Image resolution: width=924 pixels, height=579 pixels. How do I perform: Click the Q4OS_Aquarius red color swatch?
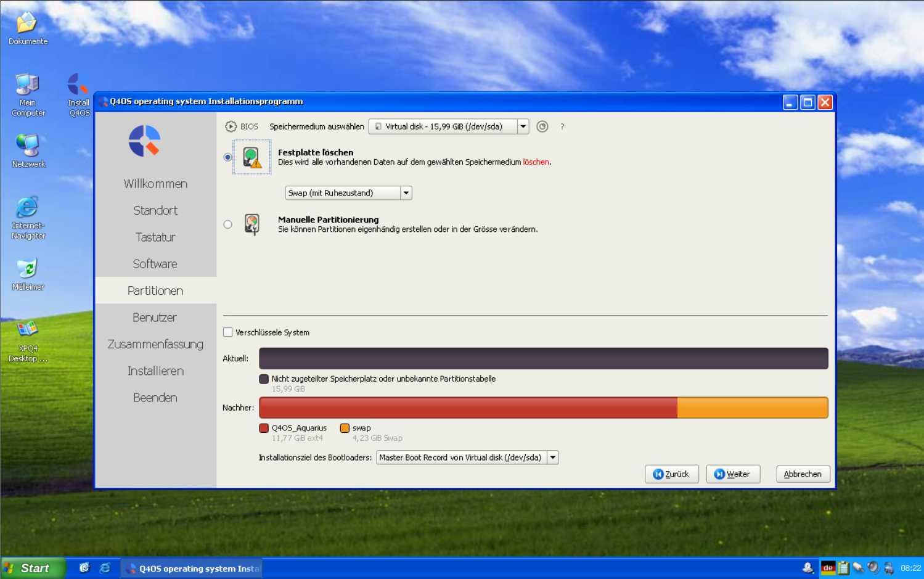264,427
